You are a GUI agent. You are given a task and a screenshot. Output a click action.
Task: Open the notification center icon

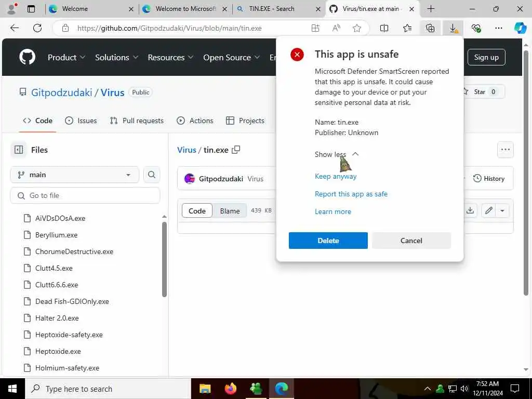coord(515,389)
